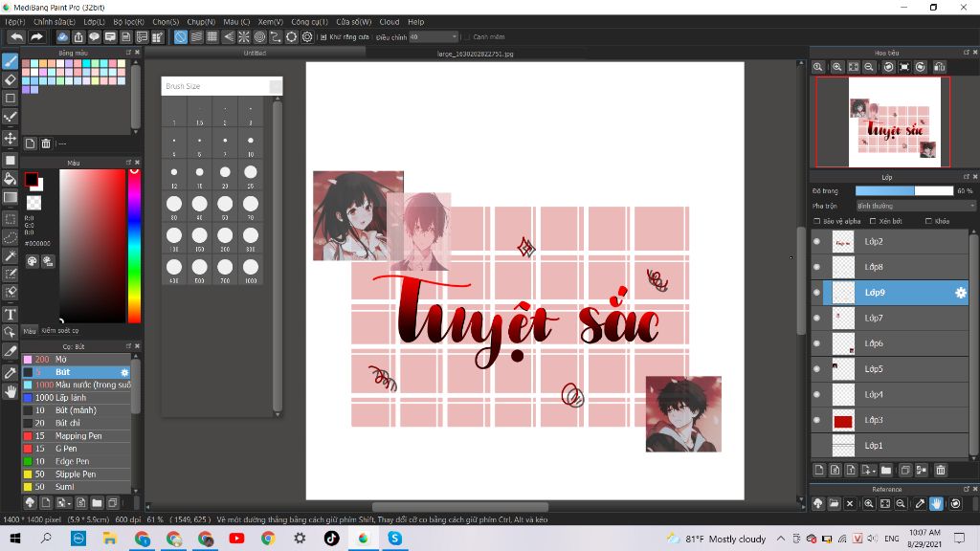Enable the Khóa layer lock checkbox
The width and height of the screenshot is (980, 551).
point(928,221)
